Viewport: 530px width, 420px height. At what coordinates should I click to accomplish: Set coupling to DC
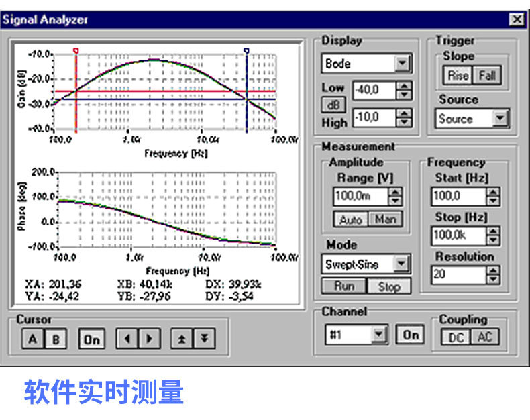coord(456,337)
